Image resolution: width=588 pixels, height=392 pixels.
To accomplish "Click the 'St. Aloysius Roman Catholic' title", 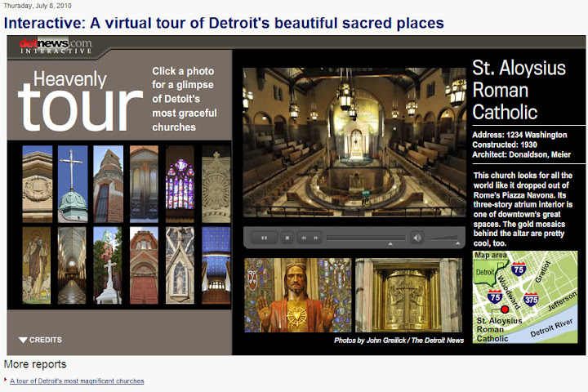I will pos(519,90).
